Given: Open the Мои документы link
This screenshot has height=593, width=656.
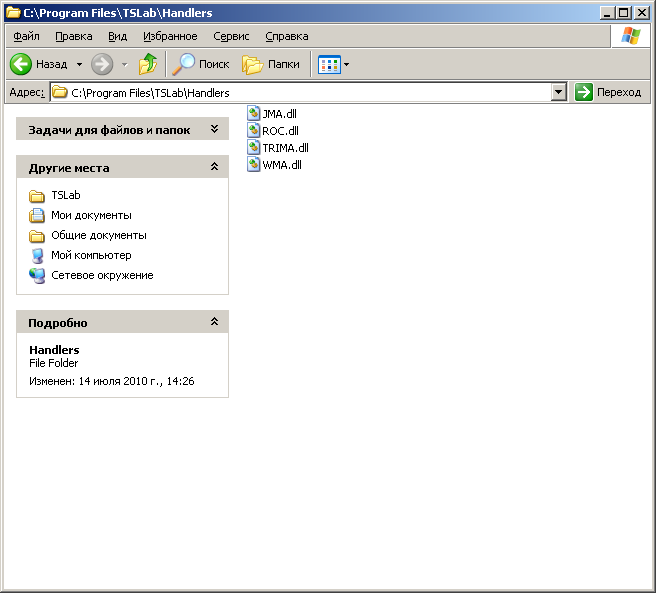Looking at the screenshot, I should tap(91, 216).
